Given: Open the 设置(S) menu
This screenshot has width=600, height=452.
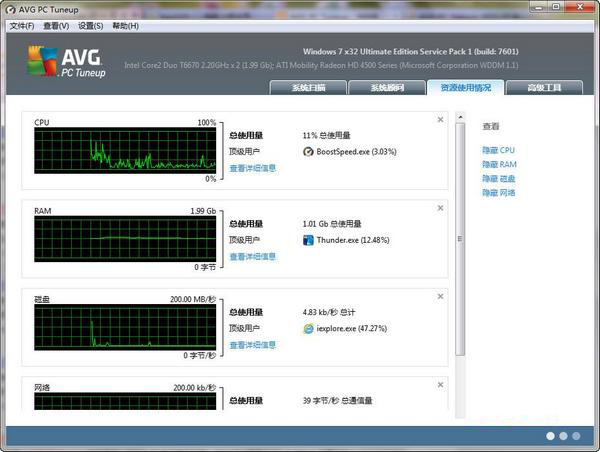Looking at the screenshot, I should coord(90,26).
